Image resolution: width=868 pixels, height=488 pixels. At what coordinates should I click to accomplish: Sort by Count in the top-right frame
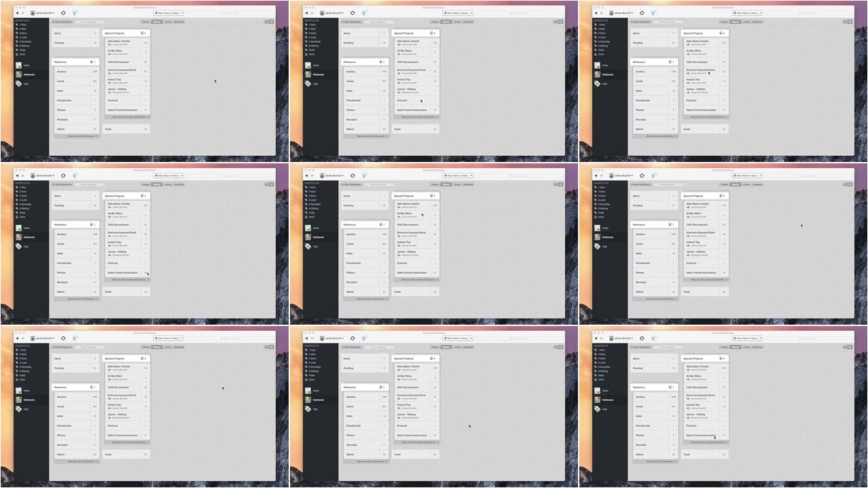click(747, 22)
